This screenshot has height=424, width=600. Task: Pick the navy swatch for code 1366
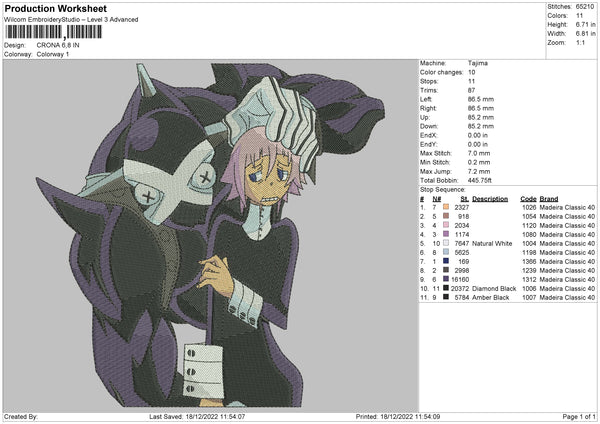coord(446,261)
